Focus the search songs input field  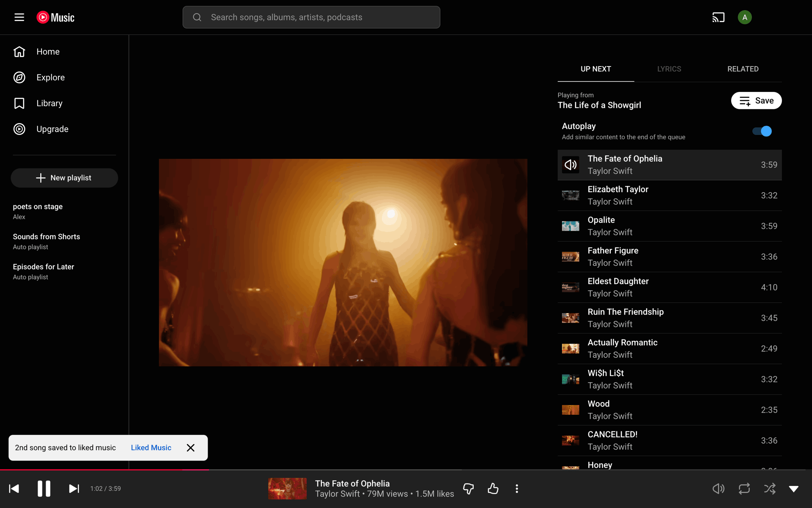click(311, 17)
